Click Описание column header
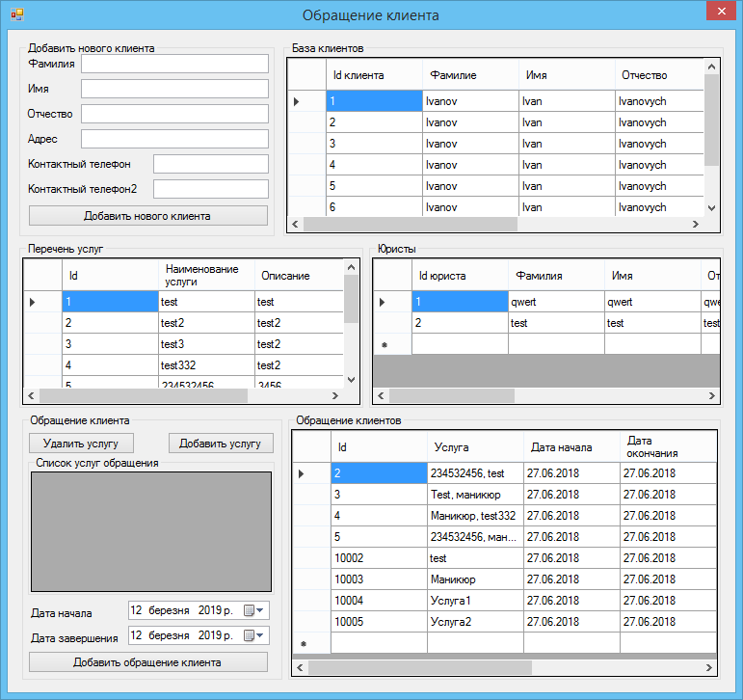743x700 pixels. click(x=299, y=275)
